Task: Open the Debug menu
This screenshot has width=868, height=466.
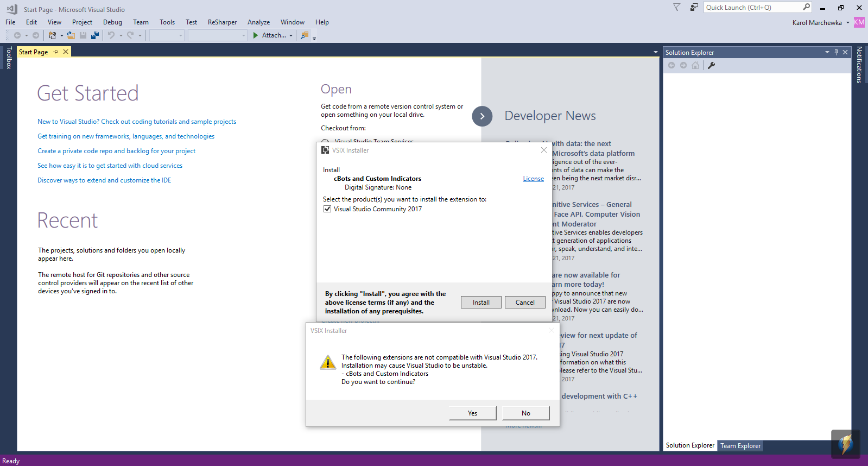Action: (112, 22)
